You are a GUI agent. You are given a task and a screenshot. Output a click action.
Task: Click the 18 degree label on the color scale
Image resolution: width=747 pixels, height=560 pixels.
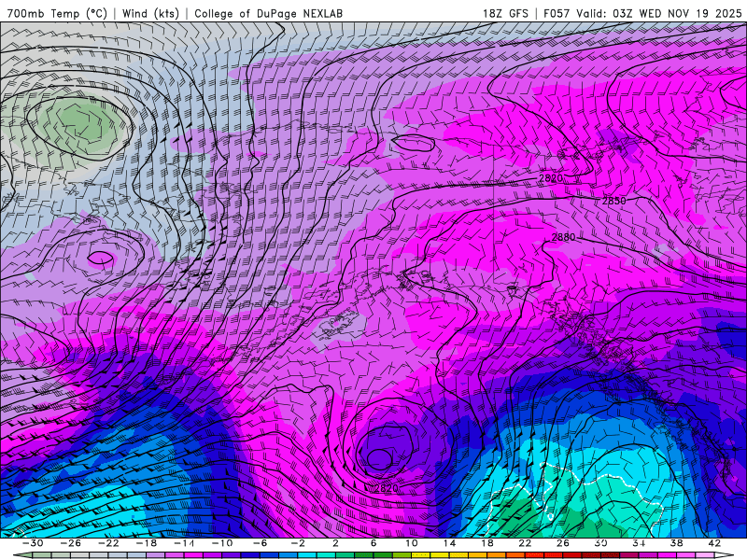486,543
